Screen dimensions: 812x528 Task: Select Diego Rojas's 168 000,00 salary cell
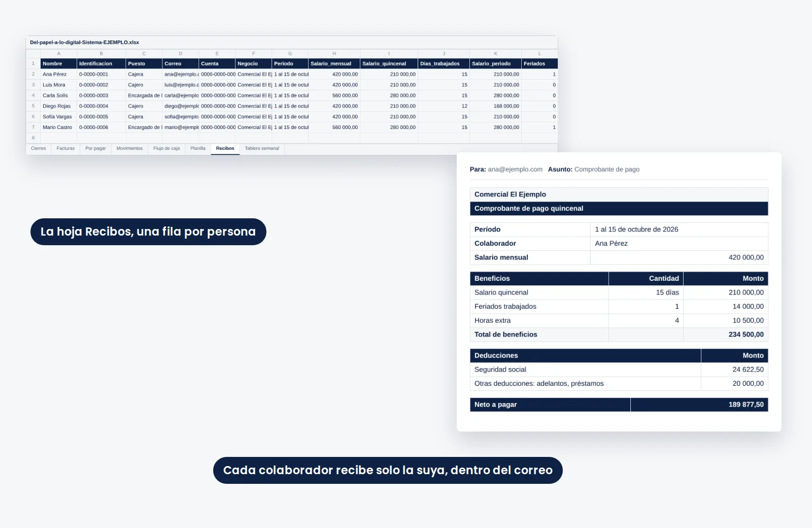495,107
